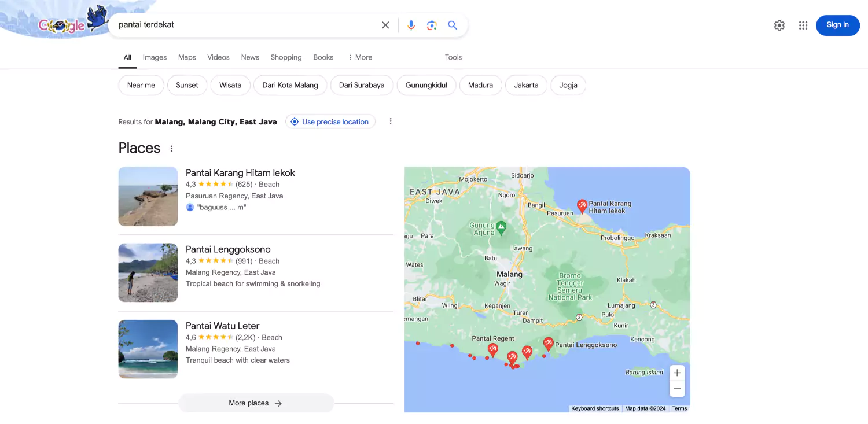Screen dimensions: 868x424
Task: Open the Google apps grid
Action: click(803, 25)
